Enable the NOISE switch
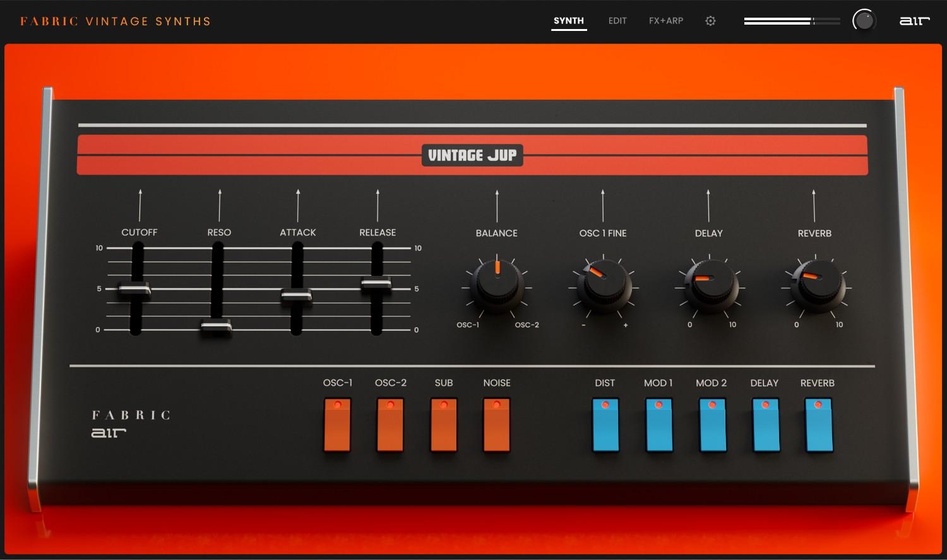This screenshot has width=947, height=560. coord(496,424)
